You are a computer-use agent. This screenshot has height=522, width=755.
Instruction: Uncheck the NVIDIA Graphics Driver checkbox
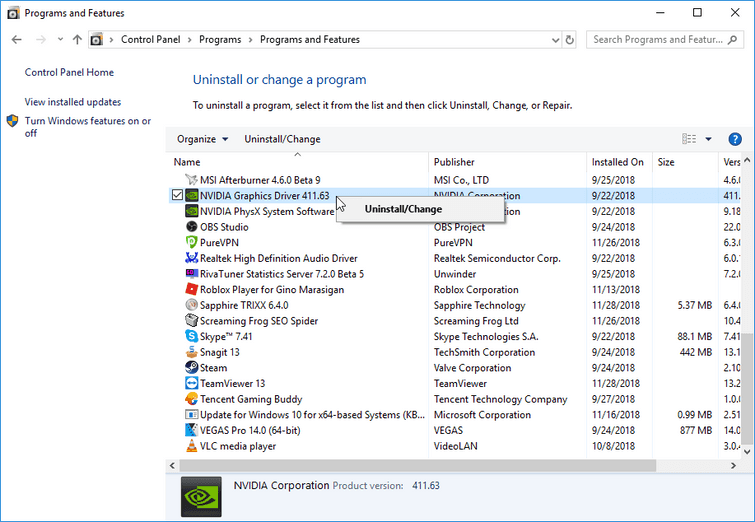coord(177,195)
